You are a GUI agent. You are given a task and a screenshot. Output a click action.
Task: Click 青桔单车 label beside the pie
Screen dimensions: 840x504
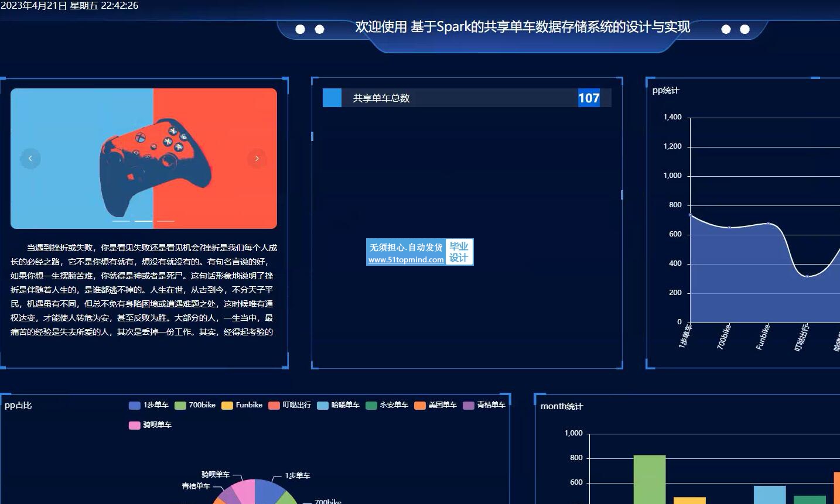[196, 486]
